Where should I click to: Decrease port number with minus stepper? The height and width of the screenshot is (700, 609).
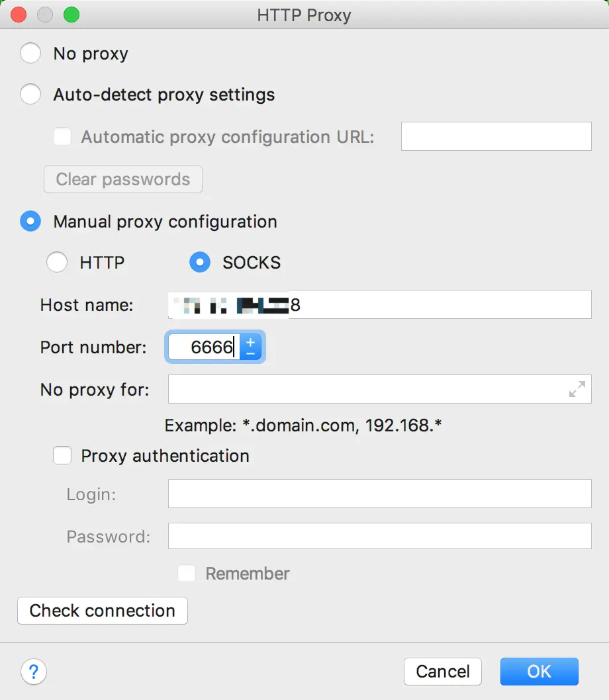pyautogui.click(x=251, y=353)
